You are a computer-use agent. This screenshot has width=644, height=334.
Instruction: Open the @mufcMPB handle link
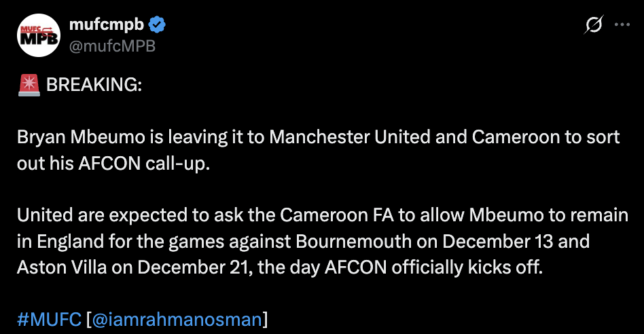click(x=112, y=46)
